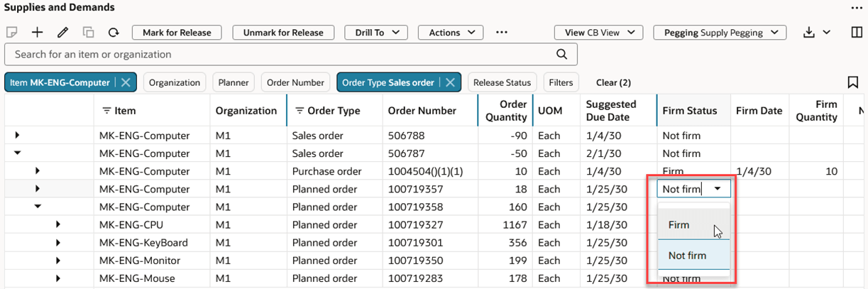
Task: Open the Drill To dropdown
Action: pyautogui.click(x=375, y=33)
